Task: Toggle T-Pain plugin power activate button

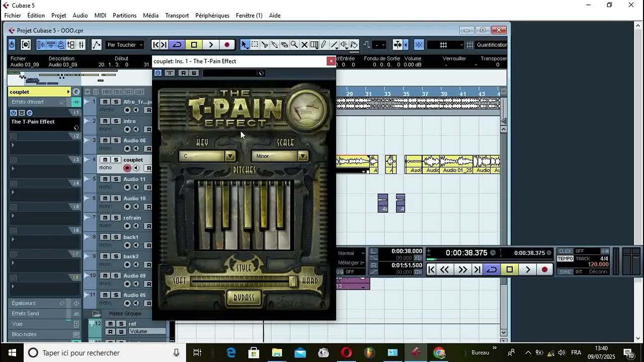Action: 158,73
